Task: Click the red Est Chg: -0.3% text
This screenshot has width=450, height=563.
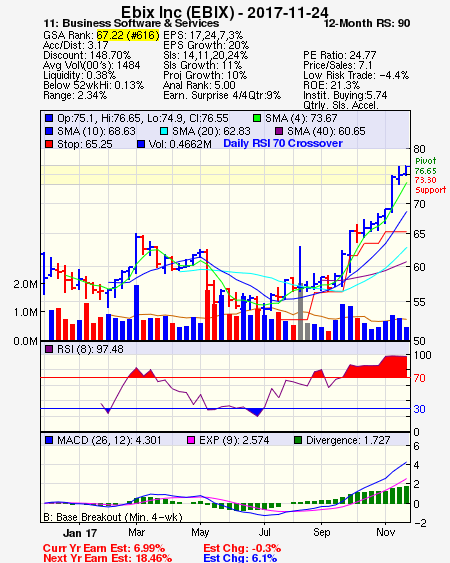Action: tap(242, 548)
